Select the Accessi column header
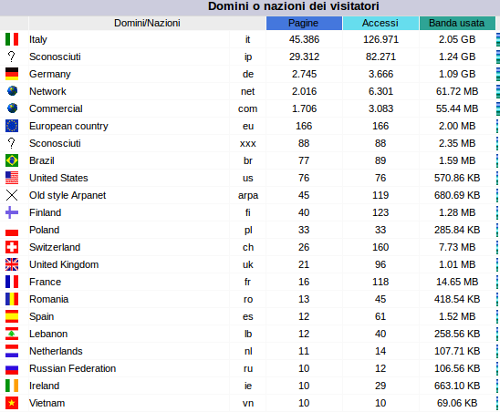500x412 pixels. point(381,23)
